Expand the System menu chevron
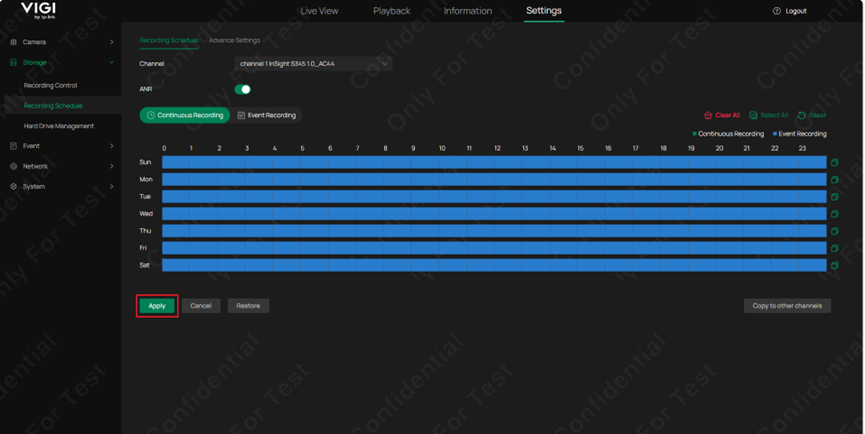Viewport: 865px width, 434px height. [x=111, y=186]
